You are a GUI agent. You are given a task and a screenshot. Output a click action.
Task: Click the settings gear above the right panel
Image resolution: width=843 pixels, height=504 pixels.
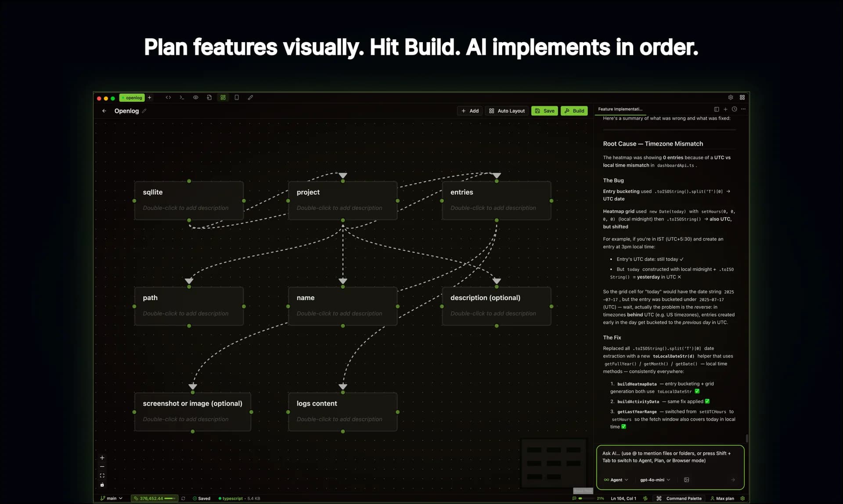coord(731,97)
